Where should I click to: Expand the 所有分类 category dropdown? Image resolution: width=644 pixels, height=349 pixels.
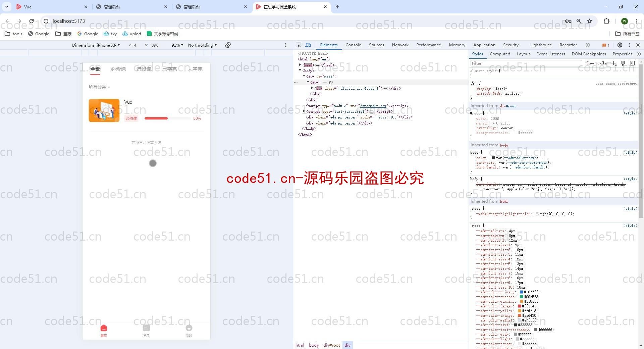pyautogui.click(x=99, y=87)
